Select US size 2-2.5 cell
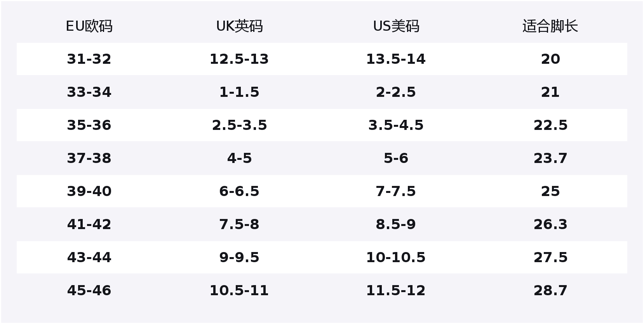Screen dimensions: 644x324 396,92
